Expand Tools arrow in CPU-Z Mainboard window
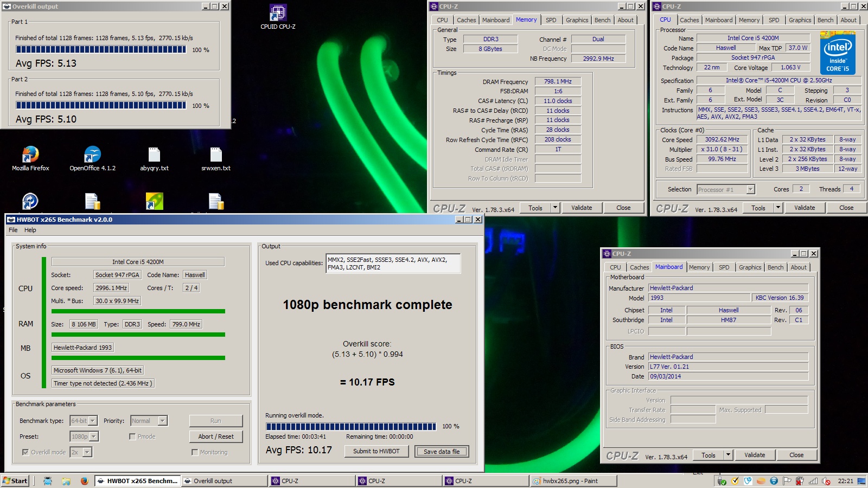 click(x=729, y=455)
